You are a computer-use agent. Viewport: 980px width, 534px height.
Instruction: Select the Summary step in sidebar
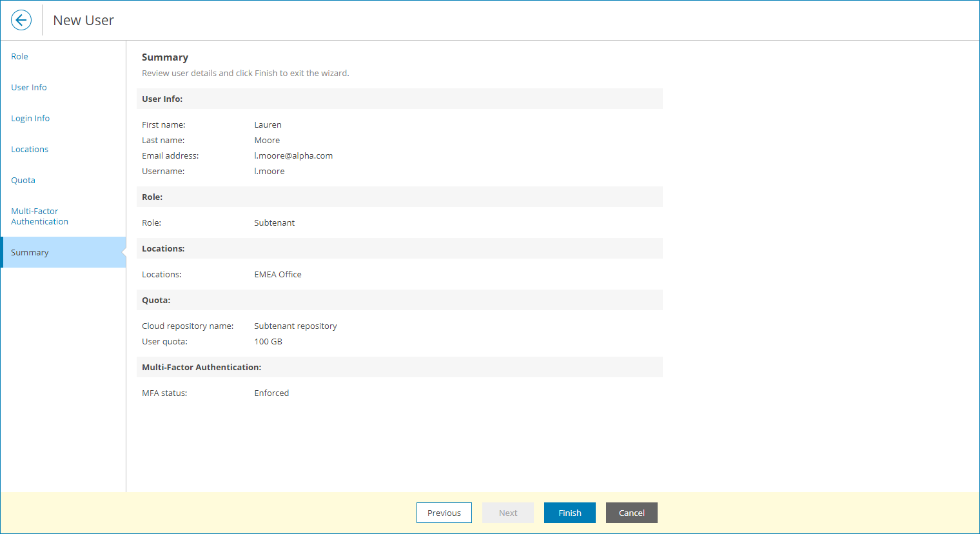[63, 252]
